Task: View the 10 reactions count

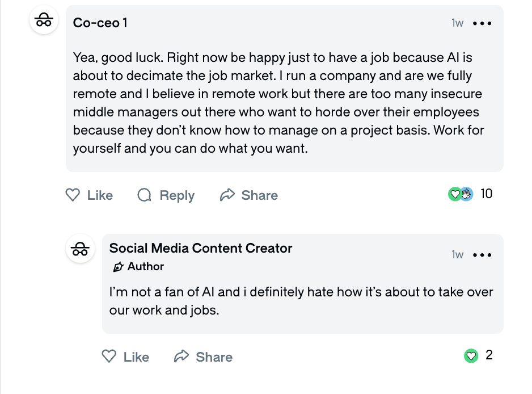Action: point(486,194)
